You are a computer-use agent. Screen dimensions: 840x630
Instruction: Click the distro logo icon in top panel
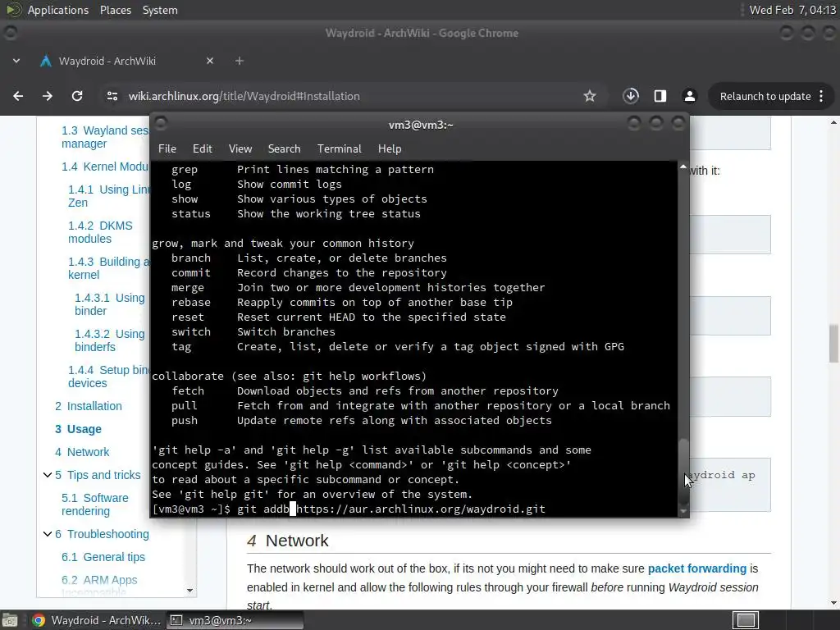[13, 10]
